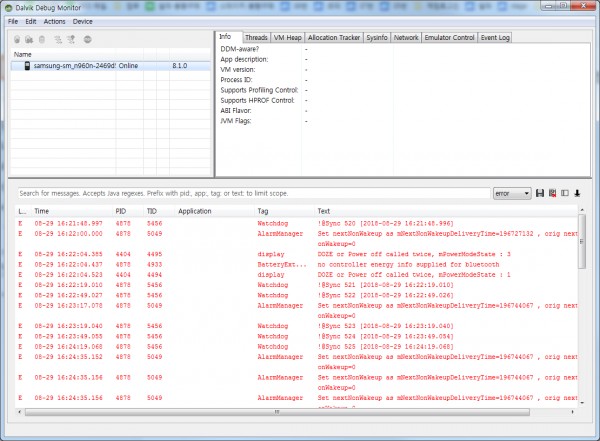Clear the log using the red X icon
This screenshot has width=600, height=441.
[x=552, y=193]
